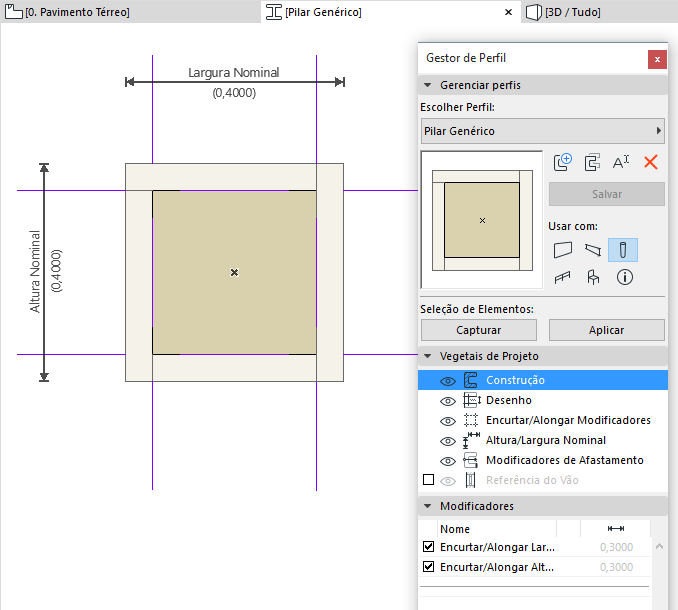Click the duplicate profile icon
The height and width of the screenshot is (610, 678).
point(592,163)
